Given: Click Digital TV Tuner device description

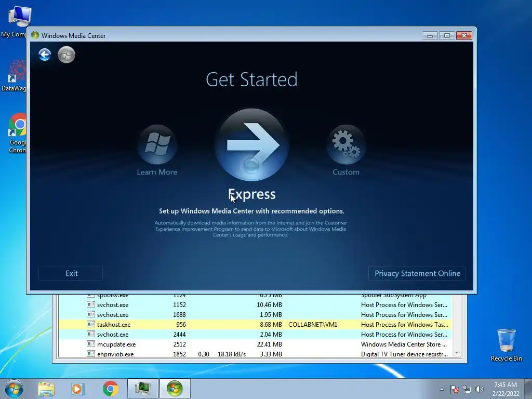Looking at the screenshot, I should [x=404, y=354].
